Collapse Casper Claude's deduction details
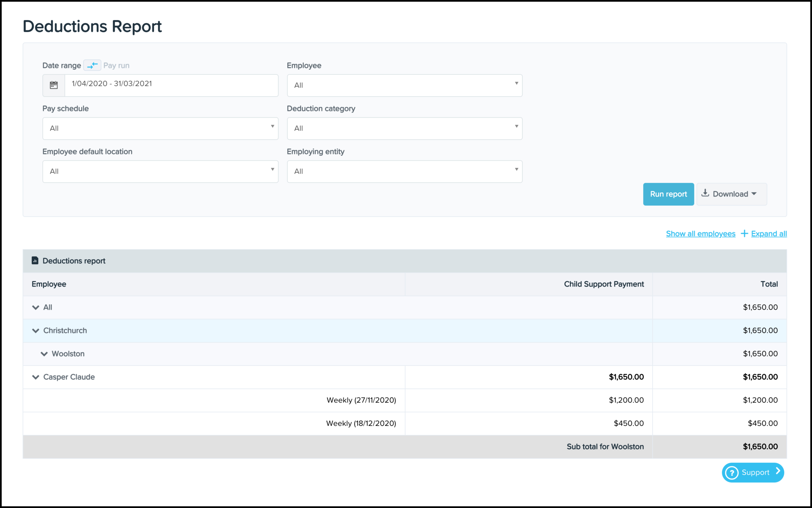Image resolution: width=812 pixels, height=508 pixels. click(36, 377)
